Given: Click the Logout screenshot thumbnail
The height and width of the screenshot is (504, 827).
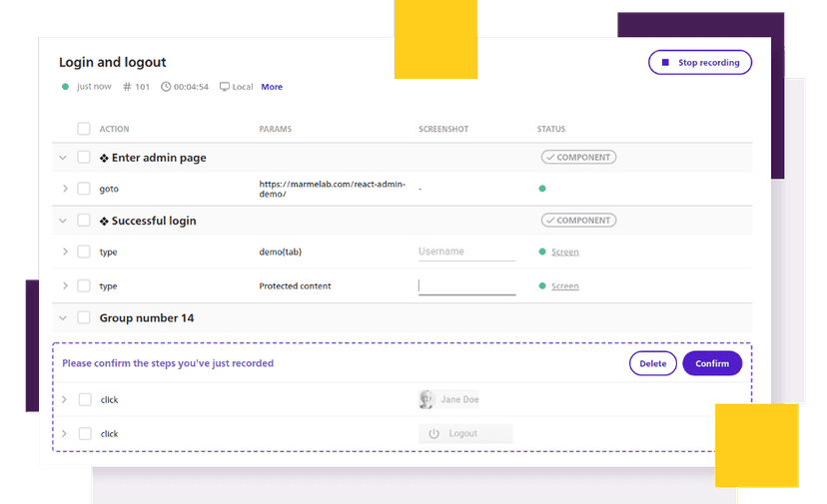Looking at the screenshot, I should [465, 433].
